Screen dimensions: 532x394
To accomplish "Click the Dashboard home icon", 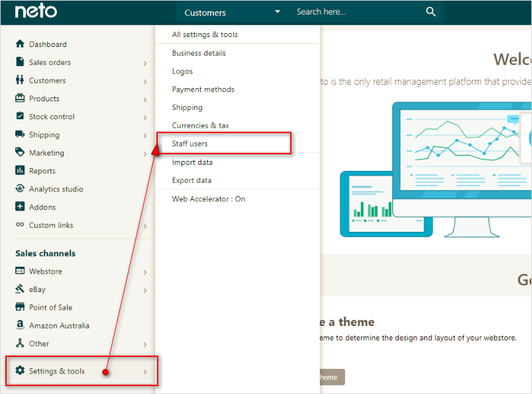I will (20, 44).
